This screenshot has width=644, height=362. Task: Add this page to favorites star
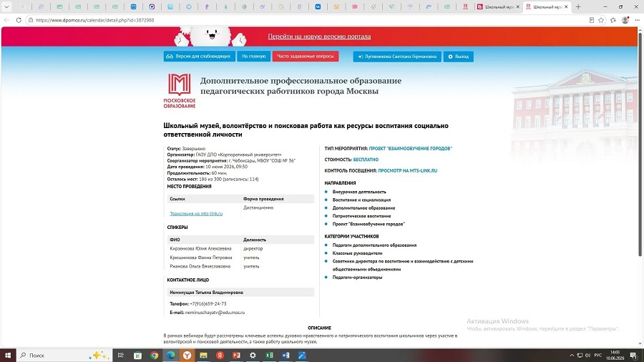click(x=601, y=20)
